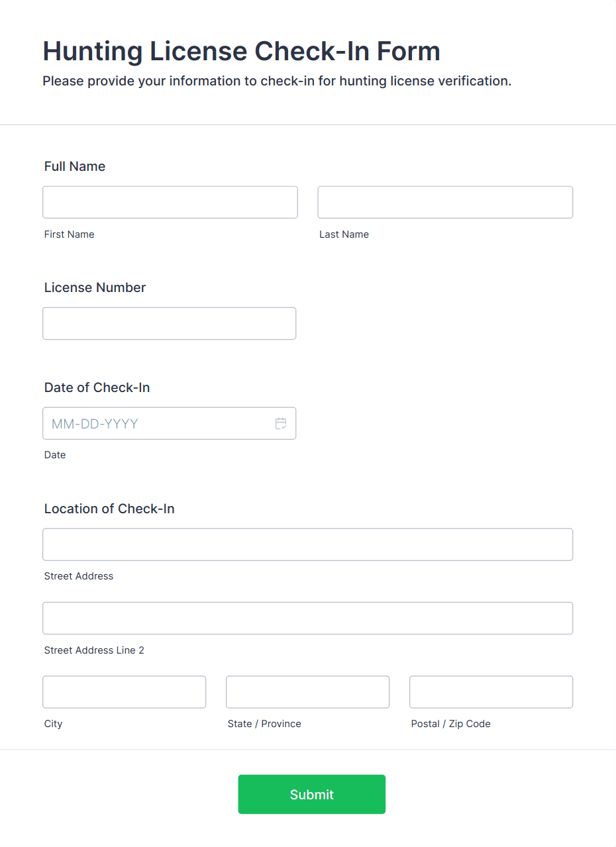616x847 pixels.
Task: Select the Street Address Line 2 field
Action: [x=307, y=618]
